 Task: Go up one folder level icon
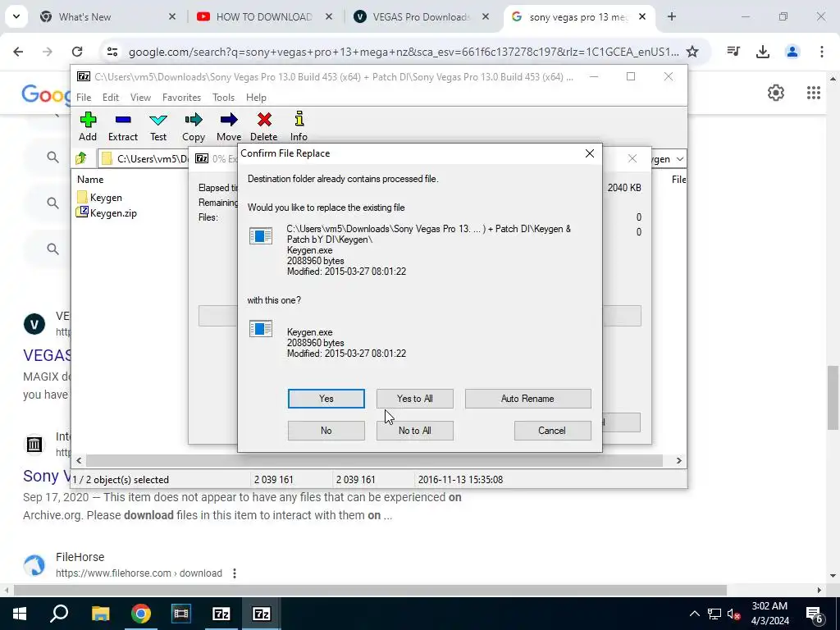click(81, 158)
